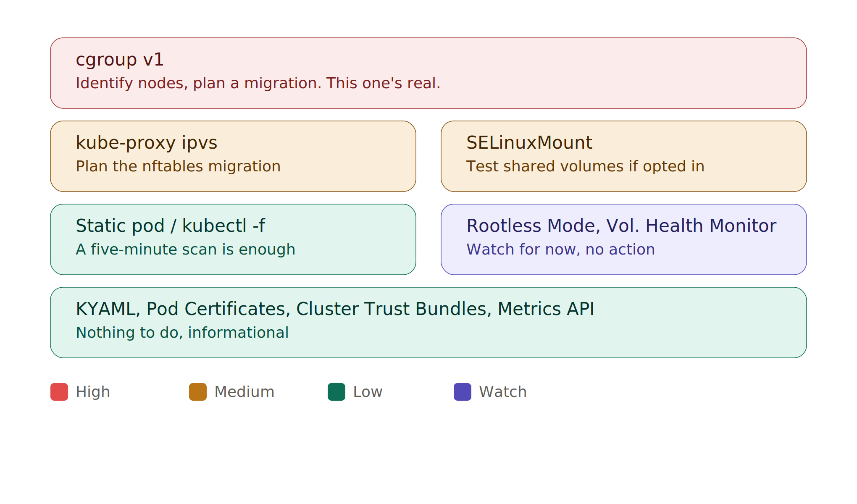Click the green Low legend swatch

click(x=336, y=392)
